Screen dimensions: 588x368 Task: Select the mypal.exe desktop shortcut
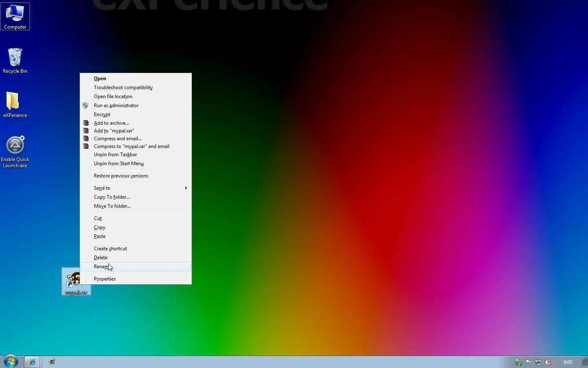[x=76, y=282]
